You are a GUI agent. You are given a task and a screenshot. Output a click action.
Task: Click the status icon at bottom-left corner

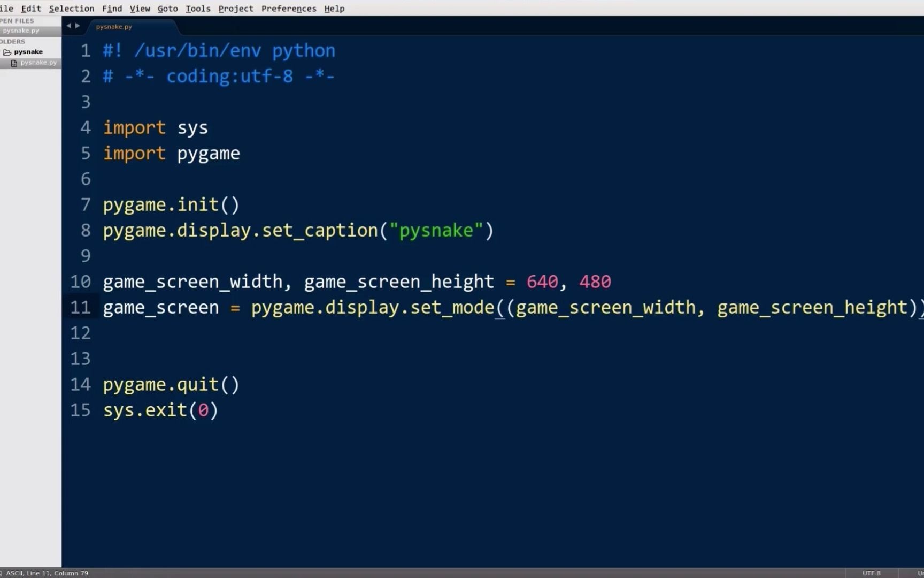[x=2, y=573]
